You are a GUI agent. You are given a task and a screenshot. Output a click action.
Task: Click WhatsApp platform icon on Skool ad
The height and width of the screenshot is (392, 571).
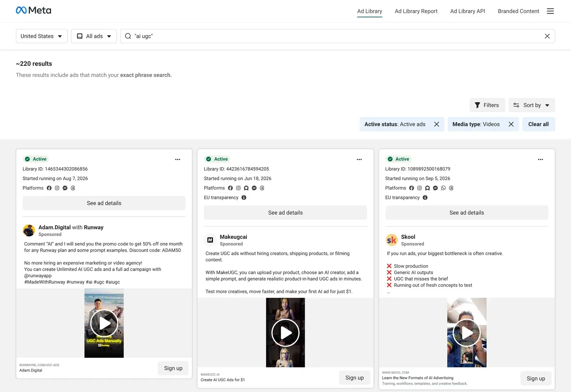[x=443, y=188]
